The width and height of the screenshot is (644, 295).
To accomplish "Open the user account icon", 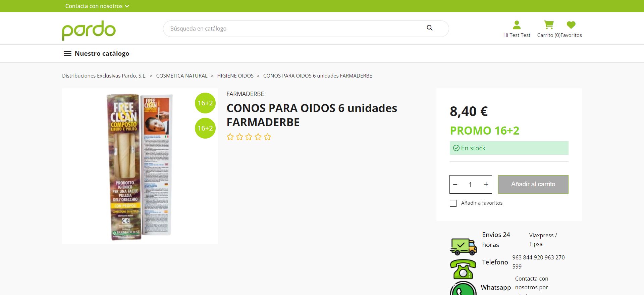I will point(517,25).
